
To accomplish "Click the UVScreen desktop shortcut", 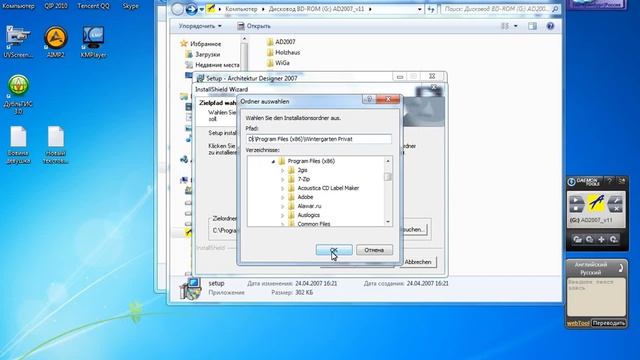I will [x=18, y=42].
